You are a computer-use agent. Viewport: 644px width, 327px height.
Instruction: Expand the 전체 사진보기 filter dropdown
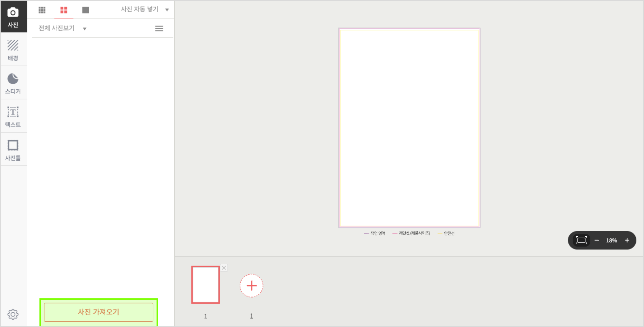62,28
